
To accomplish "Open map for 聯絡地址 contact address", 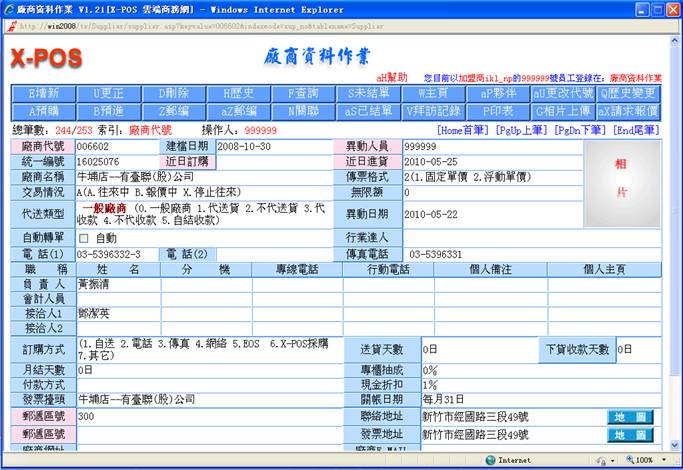I will pyautogui.click(x=632, y=416).
